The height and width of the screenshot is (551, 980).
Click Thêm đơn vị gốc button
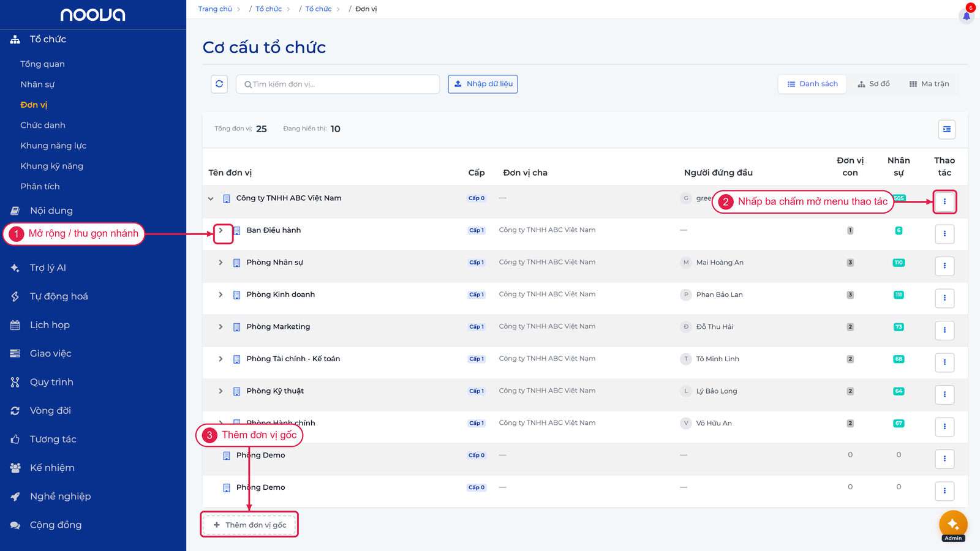tap(249, 525)
